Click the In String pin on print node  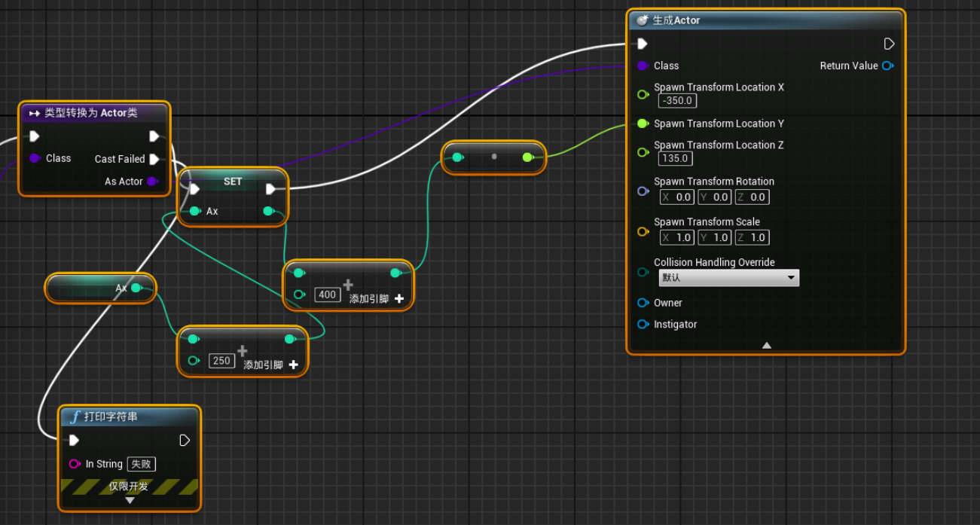coord(75,464)
